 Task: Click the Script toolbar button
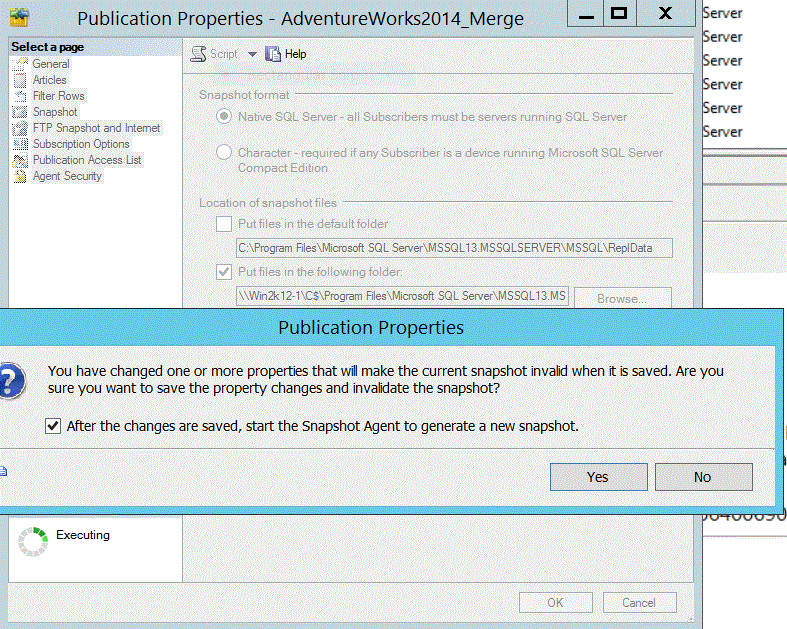coord(214,54)
